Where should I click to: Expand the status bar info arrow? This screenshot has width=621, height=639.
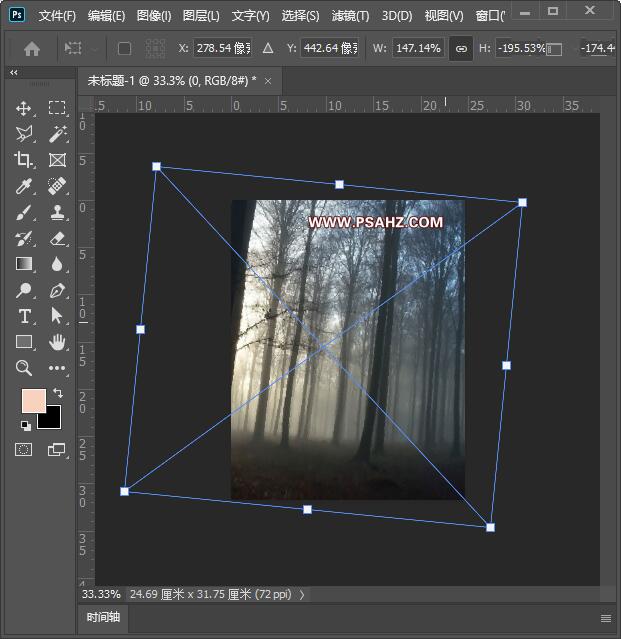[302, 595]
